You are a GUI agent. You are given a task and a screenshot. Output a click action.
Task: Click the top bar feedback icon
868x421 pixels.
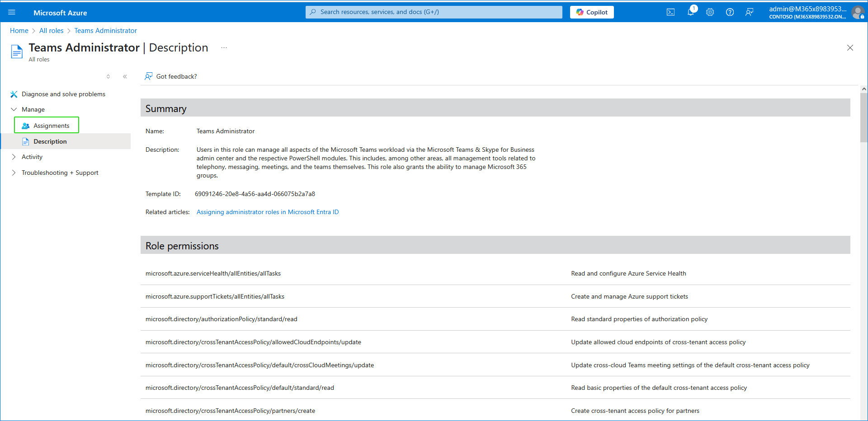[749, 12]
